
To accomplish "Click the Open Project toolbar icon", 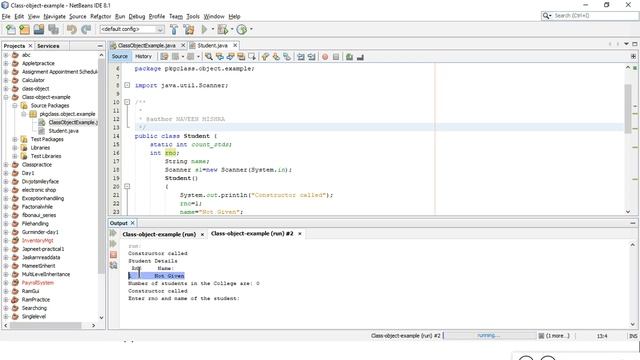I will tap(39, 29).
